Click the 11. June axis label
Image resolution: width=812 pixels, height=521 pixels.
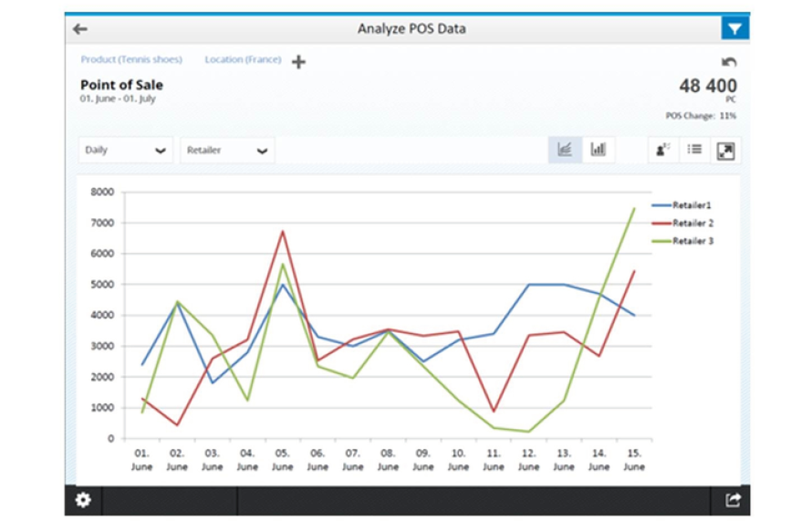[494, 460]
